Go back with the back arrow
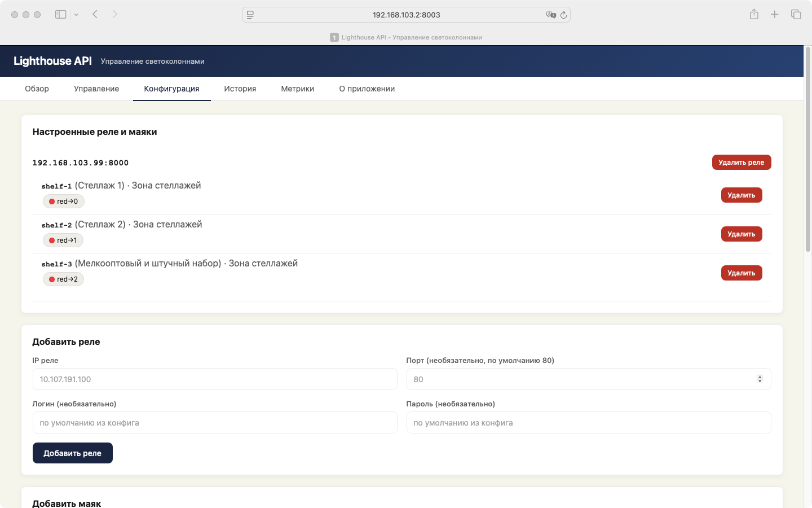The height and width of the screenshot is (508, 812). coord(95,14)
